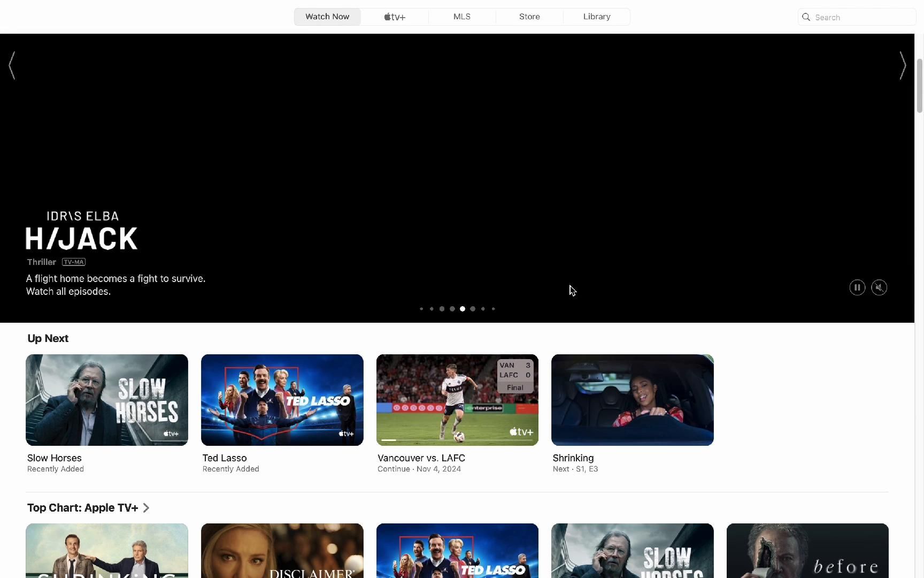Select the last carousel page dot
The image size is (924, 578).
pyautogui.click(x=493, y=309)
